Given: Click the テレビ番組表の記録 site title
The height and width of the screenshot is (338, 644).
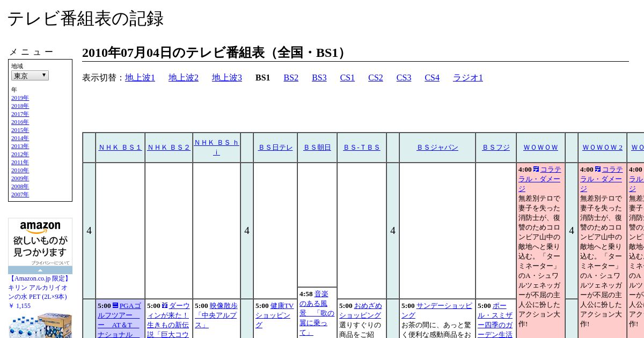Looking at the screenshot, I should 85,19.
